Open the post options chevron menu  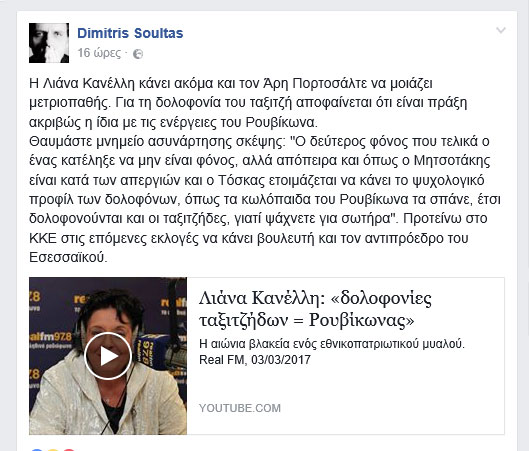(x=501, y=30)
